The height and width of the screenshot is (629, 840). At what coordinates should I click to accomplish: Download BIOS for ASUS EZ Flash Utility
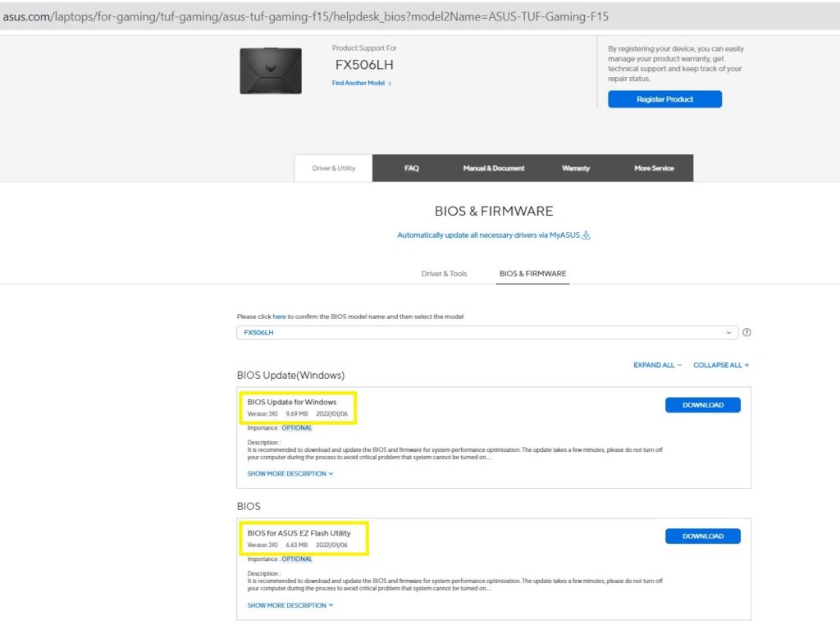[x=702, y=536]
